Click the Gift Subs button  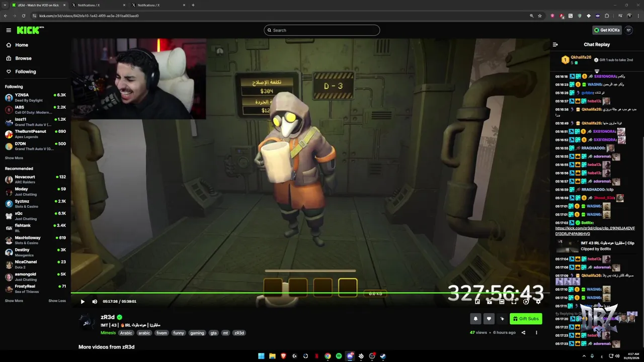pyautogui.click(x=526, y=319)
